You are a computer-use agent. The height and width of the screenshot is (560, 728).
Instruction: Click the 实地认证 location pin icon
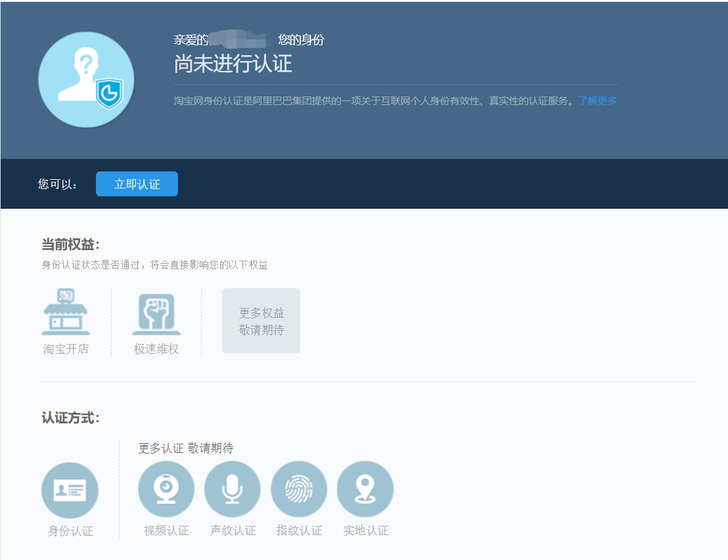365,488
